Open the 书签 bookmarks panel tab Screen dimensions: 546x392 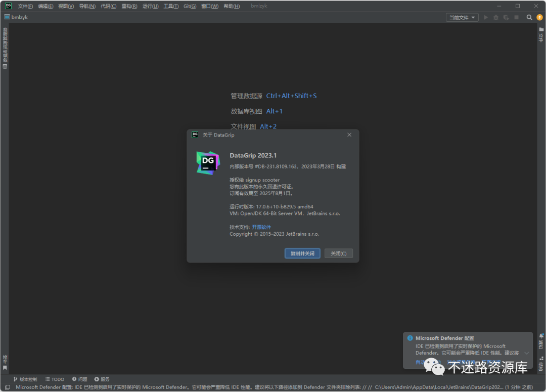click(x=5, y=363)
